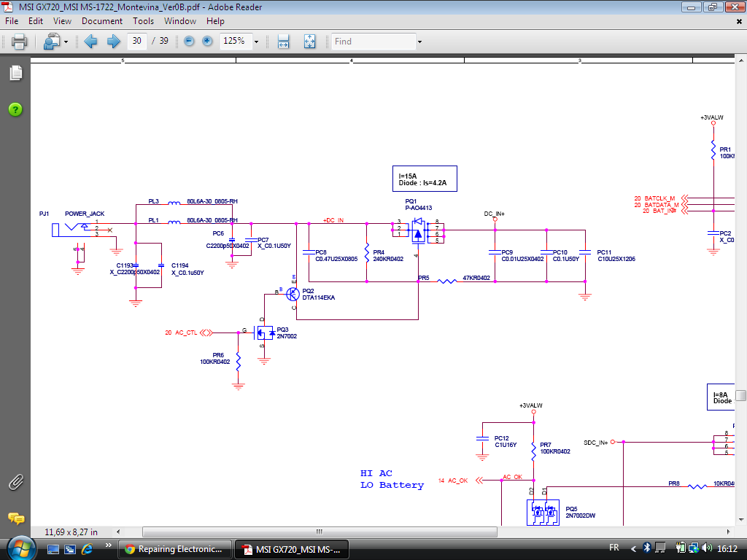747x560 pixels.
Task: Open the Comments speech bubble panel
Action: [16, 518]
